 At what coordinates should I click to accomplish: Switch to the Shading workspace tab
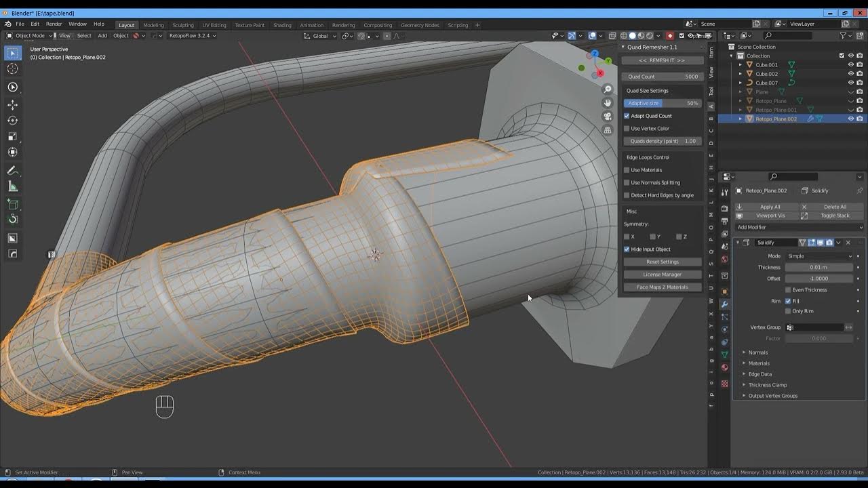coord(282,25)
